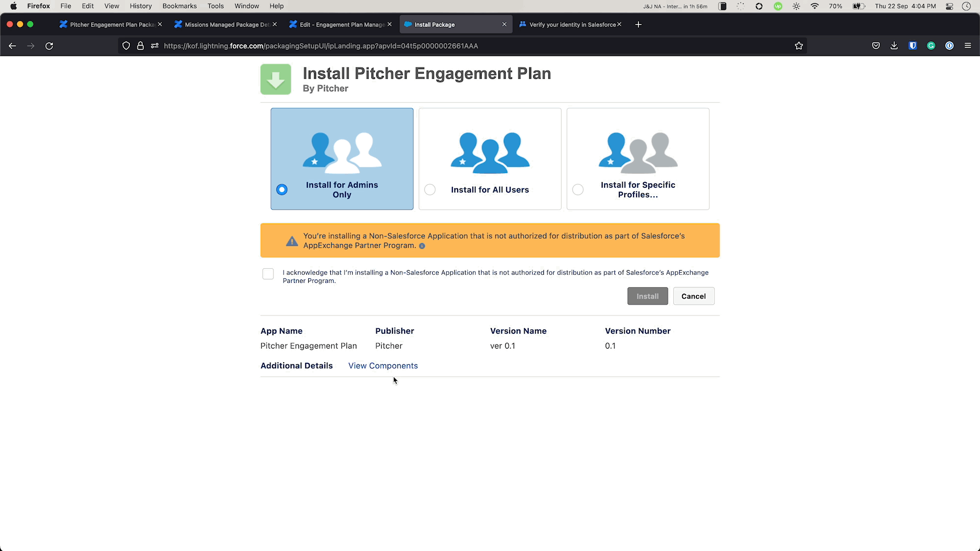Open the Grammarly extension icon
The height and width of the screenshot is (551, 980).
pyautogui.click(x=931, y=46)
